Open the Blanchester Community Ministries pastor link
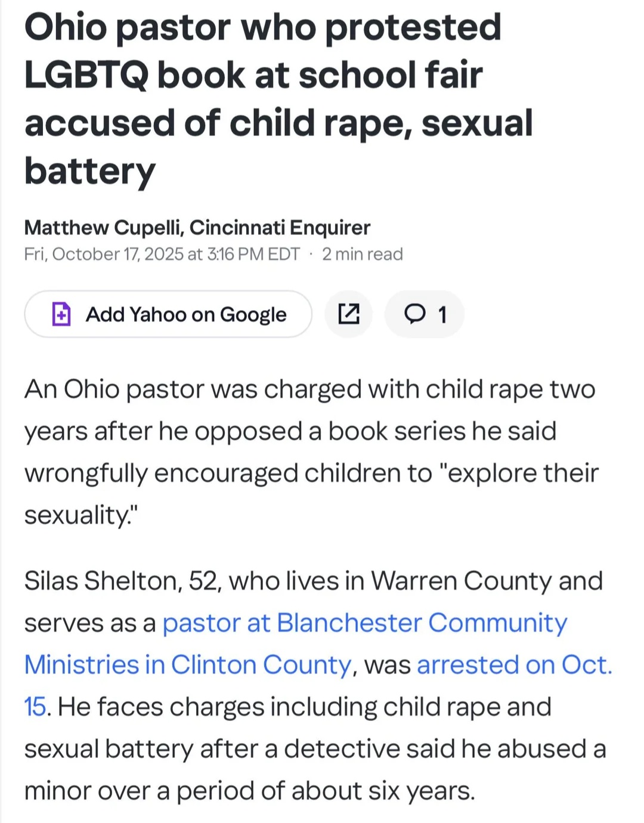This screenshot has height=823, width=644. 364,623
